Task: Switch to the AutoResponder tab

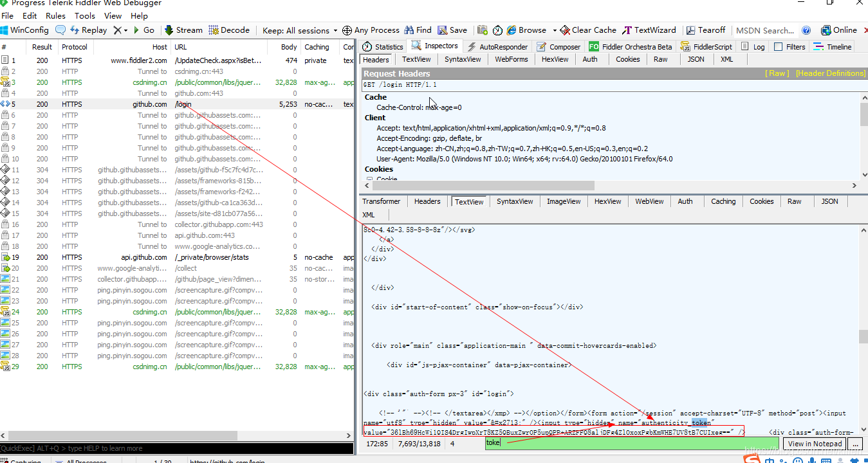Action: [x=497, y=46]
